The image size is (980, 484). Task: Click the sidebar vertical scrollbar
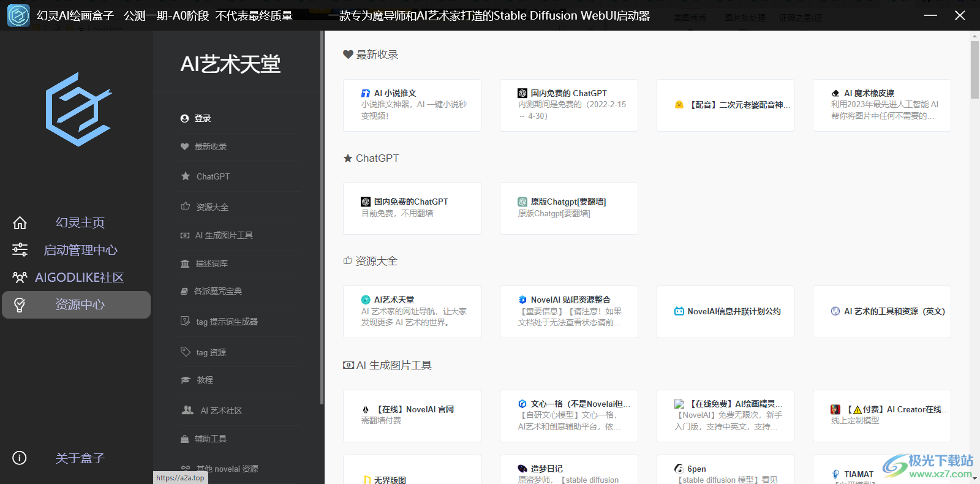[x=322, y=217]
